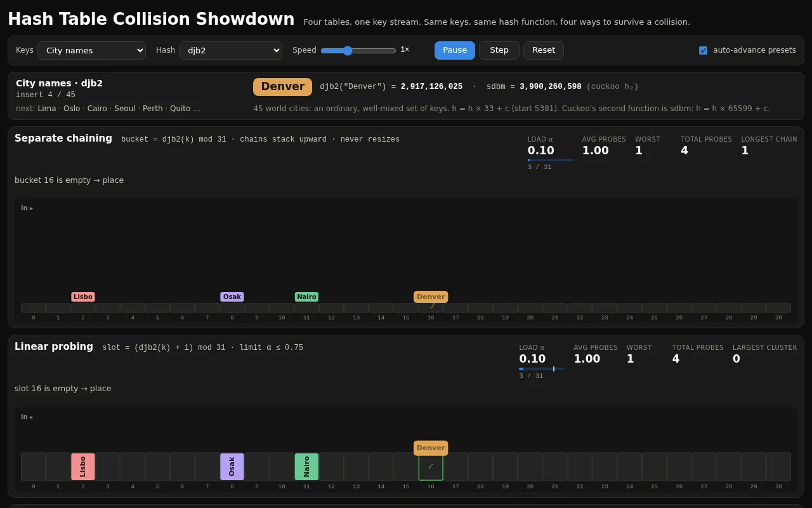Click the Lisbo slot in Linear probing
Viewport: 812px width, 508px height.
pos(83,467)
